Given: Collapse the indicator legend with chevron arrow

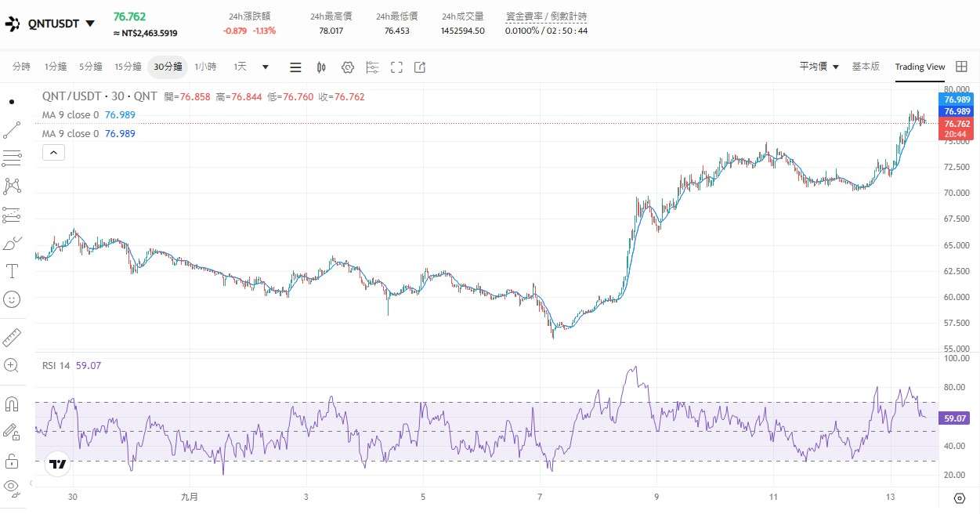Looking at the screenshot, I should coord(53,152).
